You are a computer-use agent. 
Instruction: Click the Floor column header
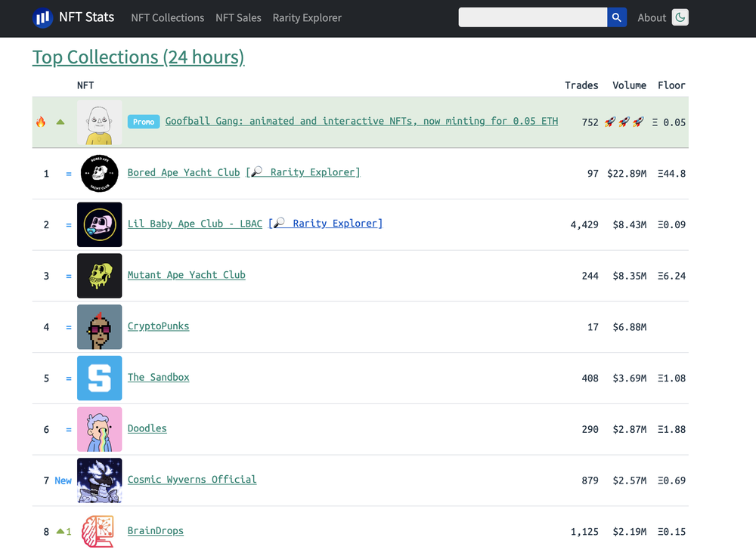click(x=671, y=85)
